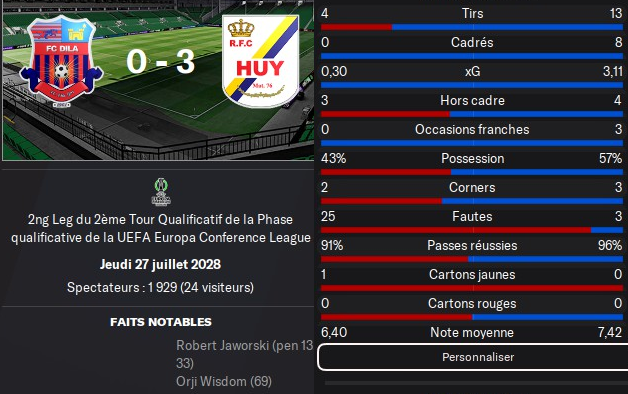Click the Personnaliser button
The width and height of the screenshot is (628, 394).
[477, 357]
